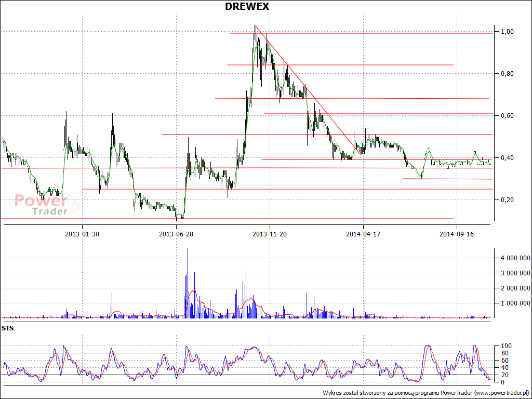Click the 1 000 000 volume label
532x399 pixels.
pyautogui.click(x=515, y=303)
